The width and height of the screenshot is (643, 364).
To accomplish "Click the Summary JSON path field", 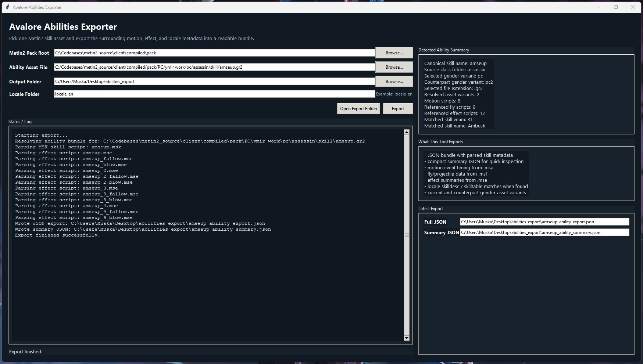I will point(544,232).
